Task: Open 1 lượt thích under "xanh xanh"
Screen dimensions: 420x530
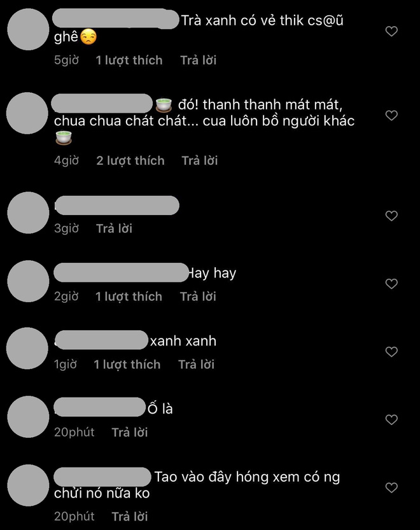Action: (127, 365)
